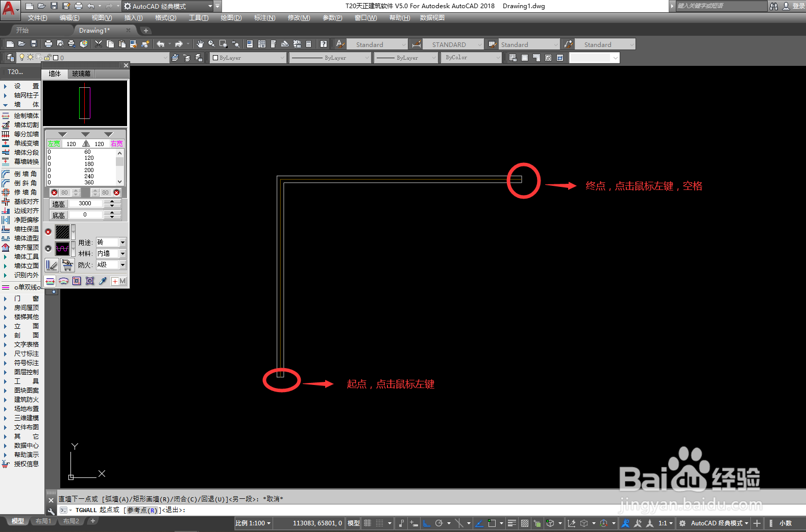Open the 绘图(D) menu
The height and width of the screenshot is (532, 806).
pyautogui.click(x=231, y=18)
